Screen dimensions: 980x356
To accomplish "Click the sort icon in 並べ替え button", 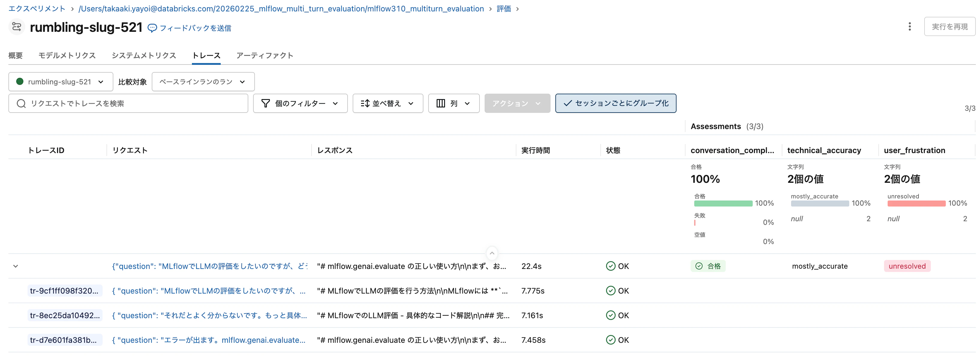I will tap(365, 103).
